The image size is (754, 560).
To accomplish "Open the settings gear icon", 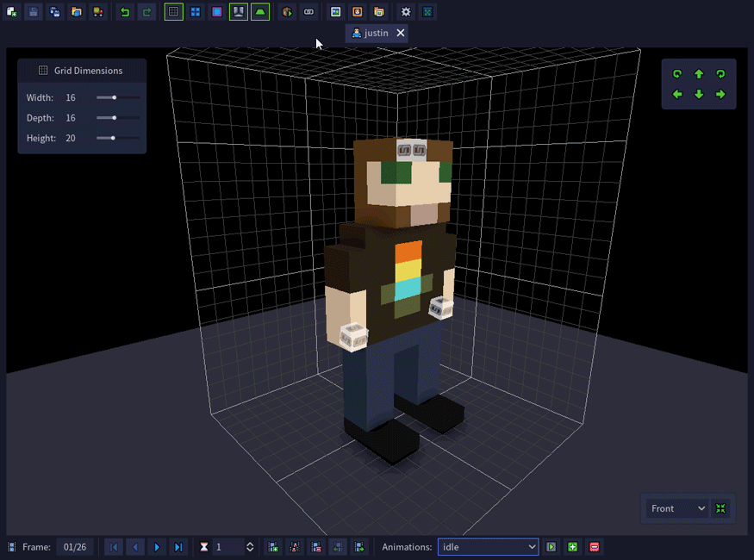I will coord(406,12).
